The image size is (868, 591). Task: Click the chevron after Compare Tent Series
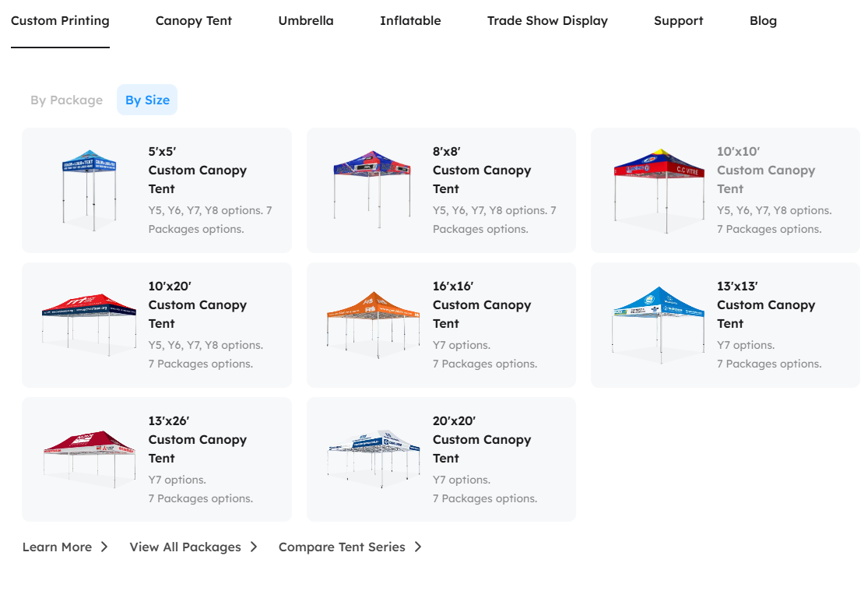(418, 547)
